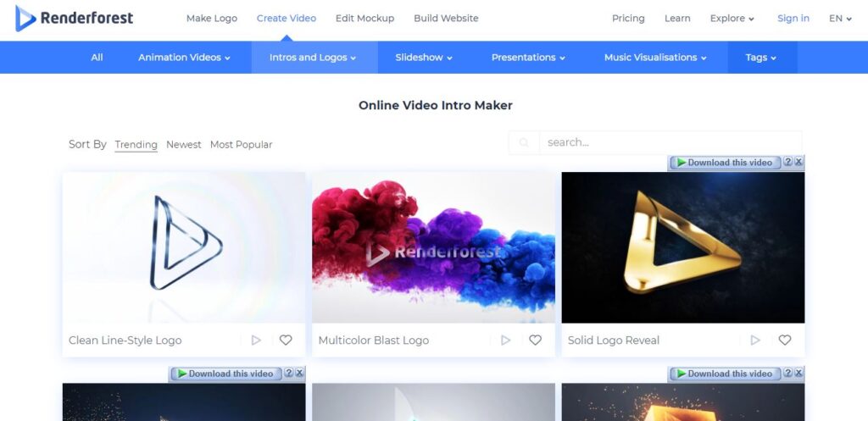Close download overlay on the bottom-right card
Viewport: 868px width, 421px height.
point(798,374)
